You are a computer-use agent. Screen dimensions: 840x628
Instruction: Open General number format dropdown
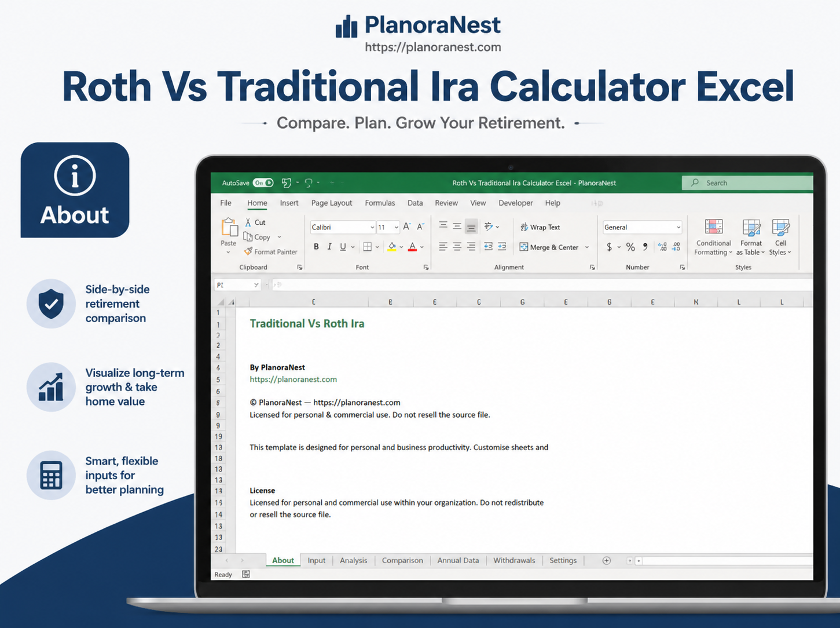point(678,228)
